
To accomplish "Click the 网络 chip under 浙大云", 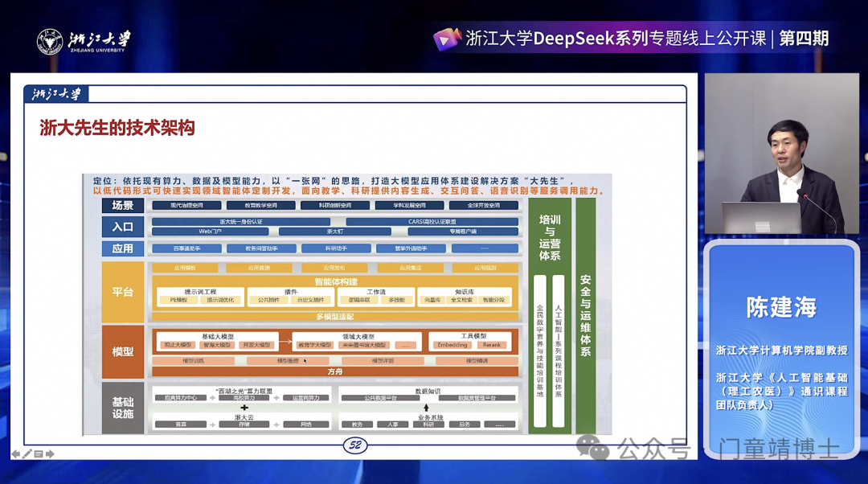I will pyautogui.click(x=306, y=425).
